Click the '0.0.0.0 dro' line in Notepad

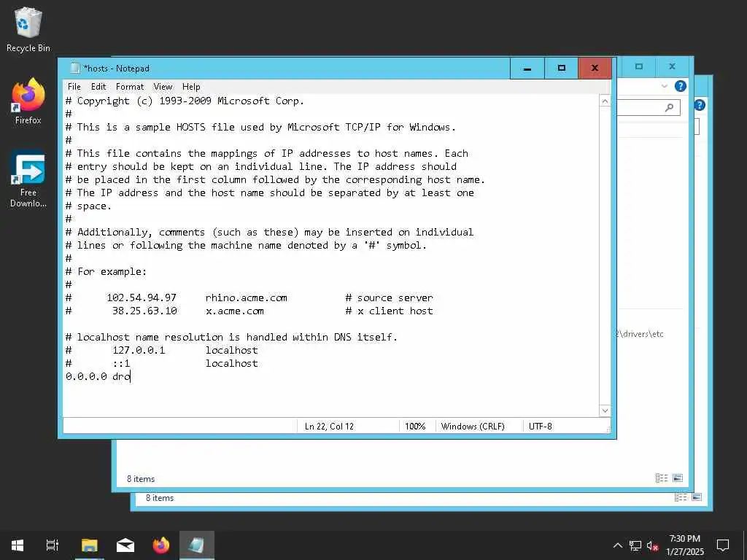tap(98, 376)
